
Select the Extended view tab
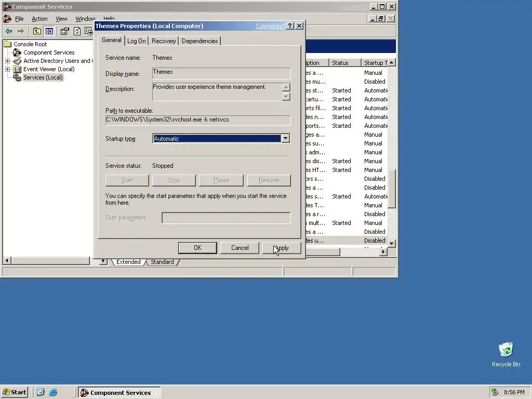click(x=128, y=262)
